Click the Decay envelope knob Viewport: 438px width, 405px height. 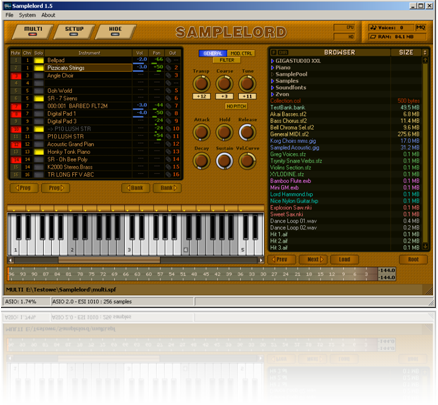201,161
